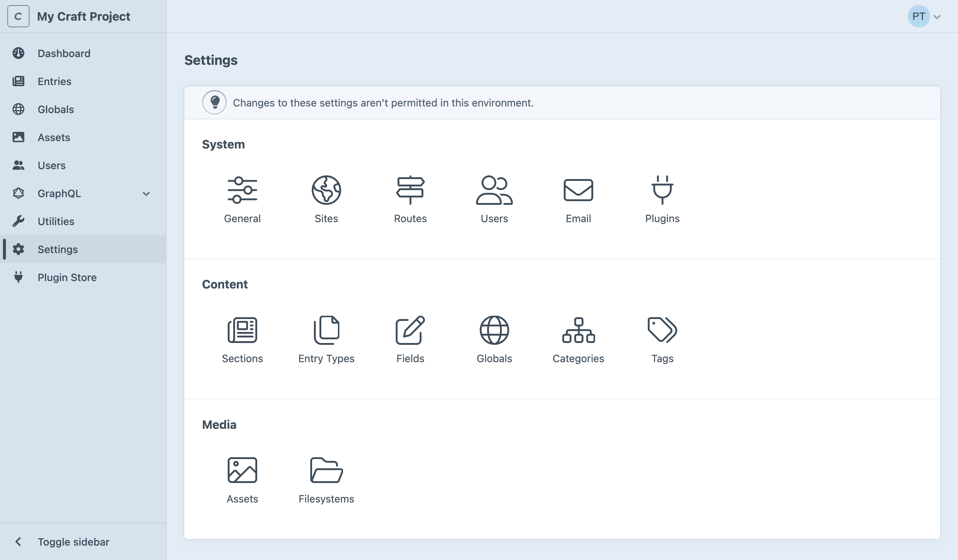Open General settings via sliders icon
Viewport: 958px width, 560px height.
click(242, 190)
